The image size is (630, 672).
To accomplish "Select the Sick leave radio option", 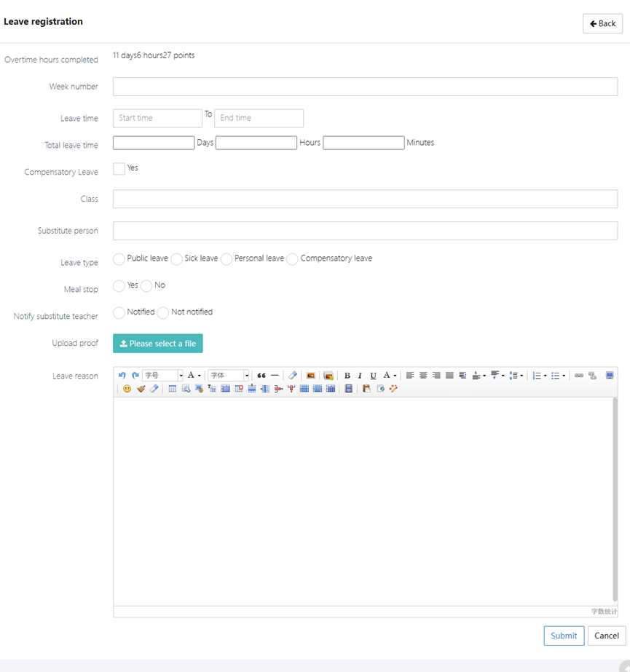I will [177, 259].
